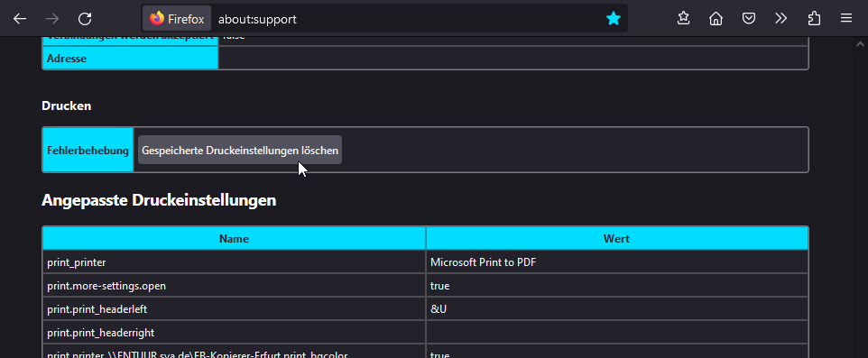Click the scrollbar up arrow
Viewport: 868px width, 358px height.
pos(860,44)
